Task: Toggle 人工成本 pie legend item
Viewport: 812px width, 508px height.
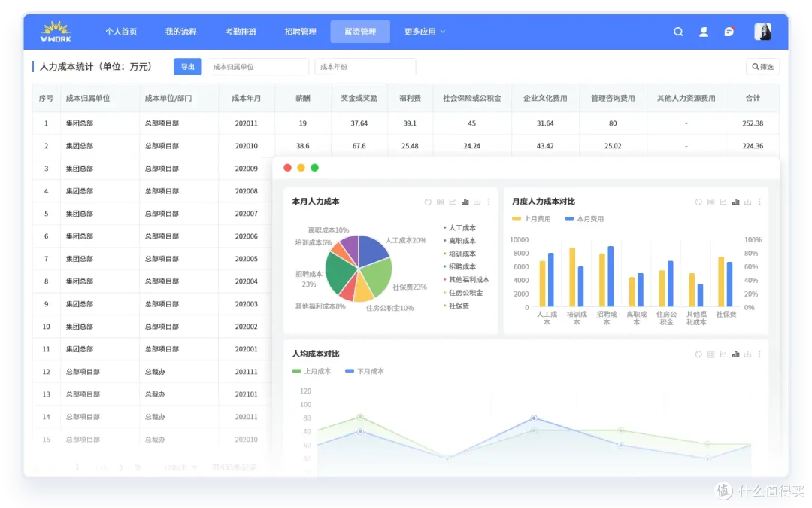Action: click(460, 228)
